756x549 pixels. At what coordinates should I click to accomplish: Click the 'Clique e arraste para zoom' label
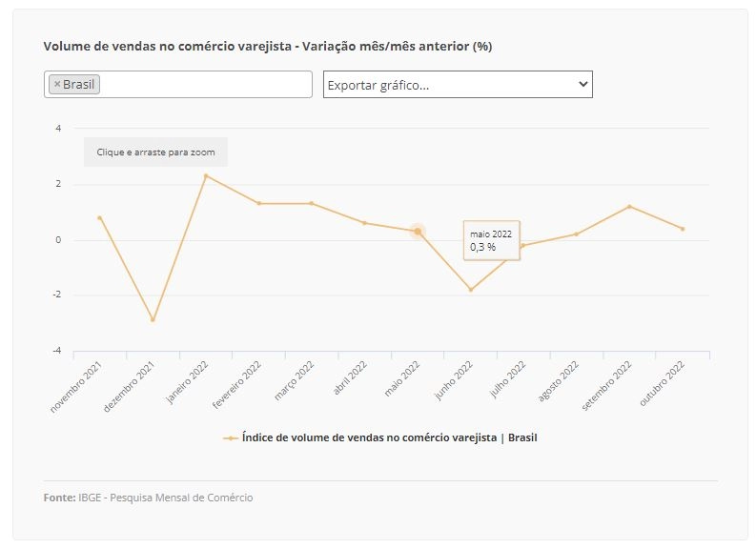(x=155, y=152)
